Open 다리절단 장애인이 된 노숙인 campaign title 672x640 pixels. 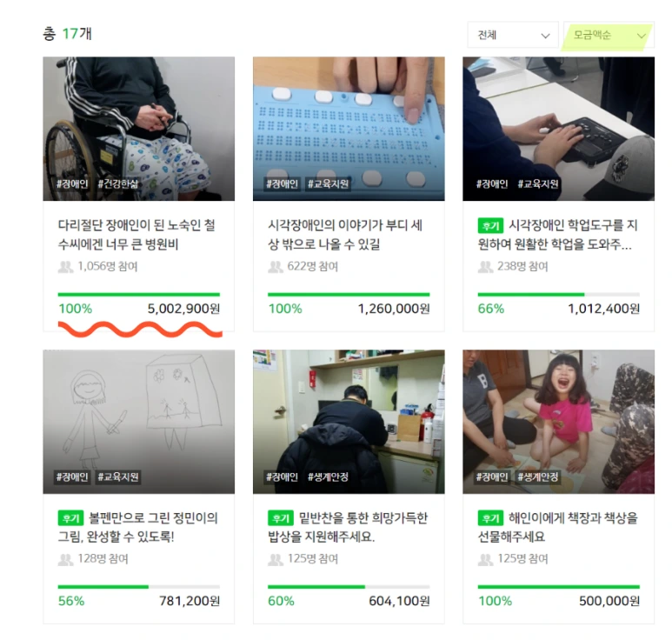(136, 235)
